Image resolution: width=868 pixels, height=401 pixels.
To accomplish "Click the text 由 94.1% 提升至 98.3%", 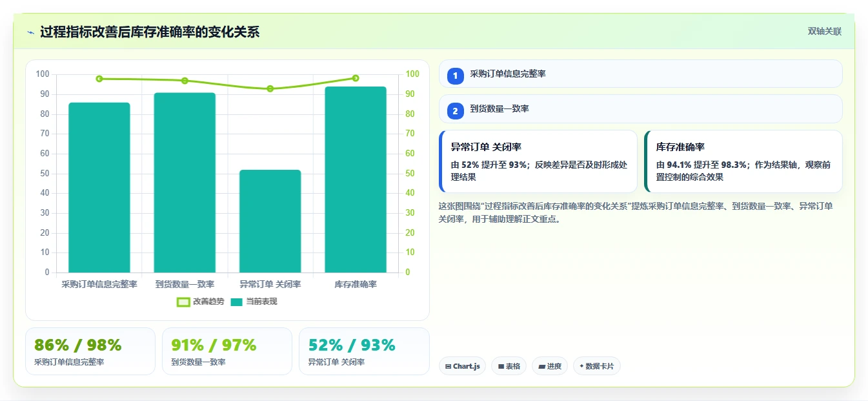I will click(x=701, y=165).
